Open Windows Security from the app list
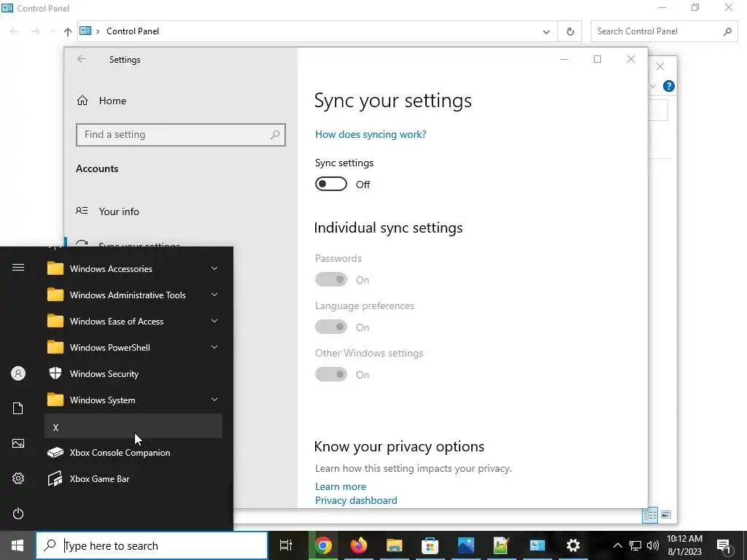This screenshot has height=560, width=747. pyautogui.click(x=133, y=374)
